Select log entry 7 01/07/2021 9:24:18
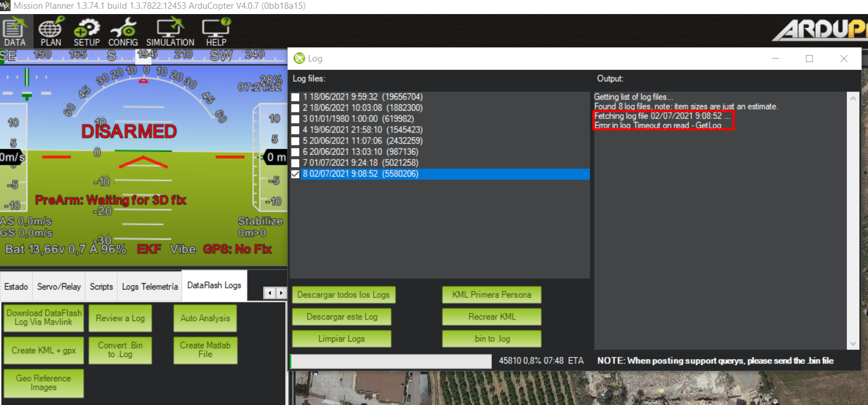 point(360,163)
